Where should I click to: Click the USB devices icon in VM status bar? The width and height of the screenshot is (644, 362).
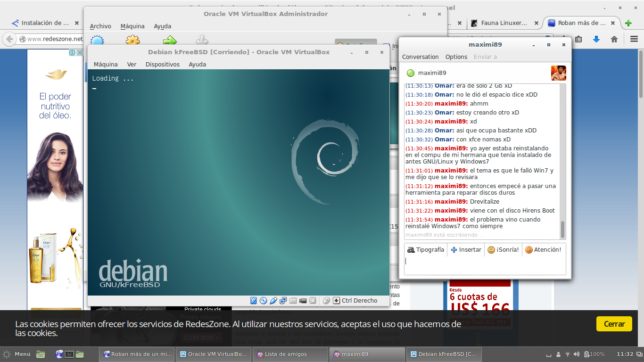tap(273, 300)
